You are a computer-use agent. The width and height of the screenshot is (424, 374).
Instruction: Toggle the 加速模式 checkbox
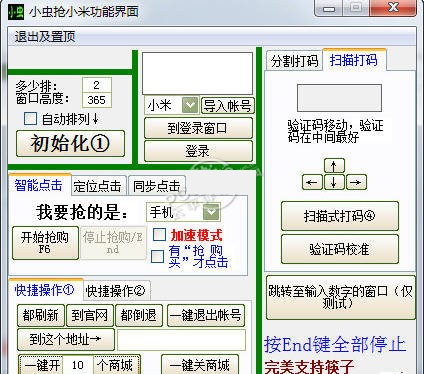[159, 234]
